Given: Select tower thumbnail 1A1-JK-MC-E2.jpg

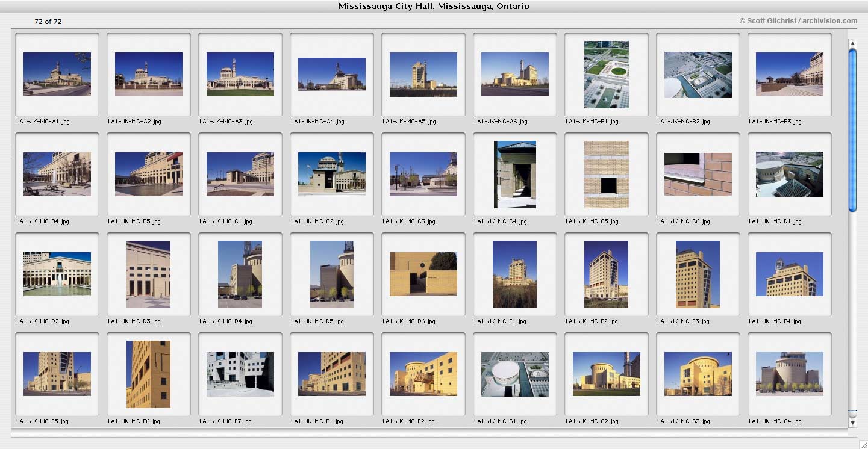Looking at the screenshot, I should pyautogui.click(x=607, y=274).
